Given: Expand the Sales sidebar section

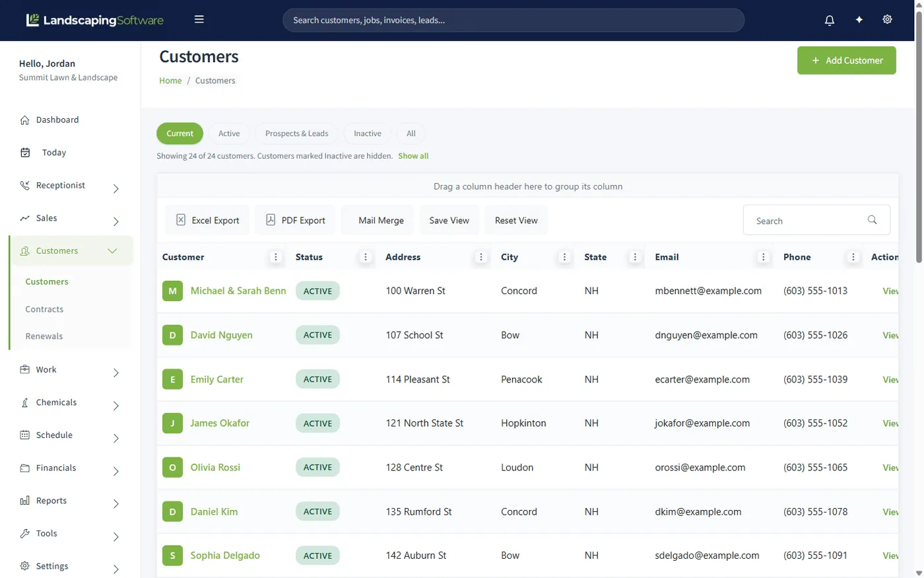Looking at the screenshot, I should [116, 221].
